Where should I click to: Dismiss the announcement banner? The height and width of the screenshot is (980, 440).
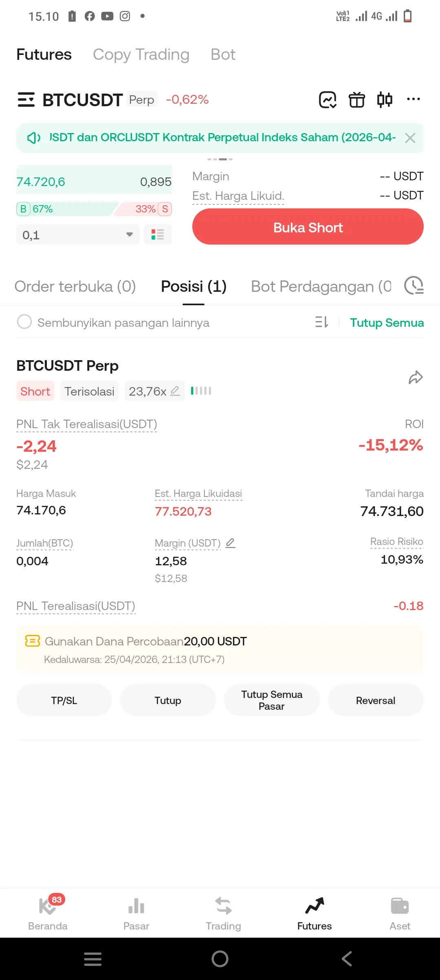click(x=410, y=138)
